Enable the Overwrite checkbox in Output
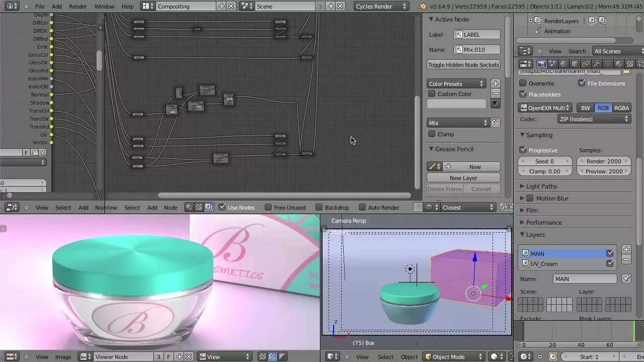 (x=523, y=83)
